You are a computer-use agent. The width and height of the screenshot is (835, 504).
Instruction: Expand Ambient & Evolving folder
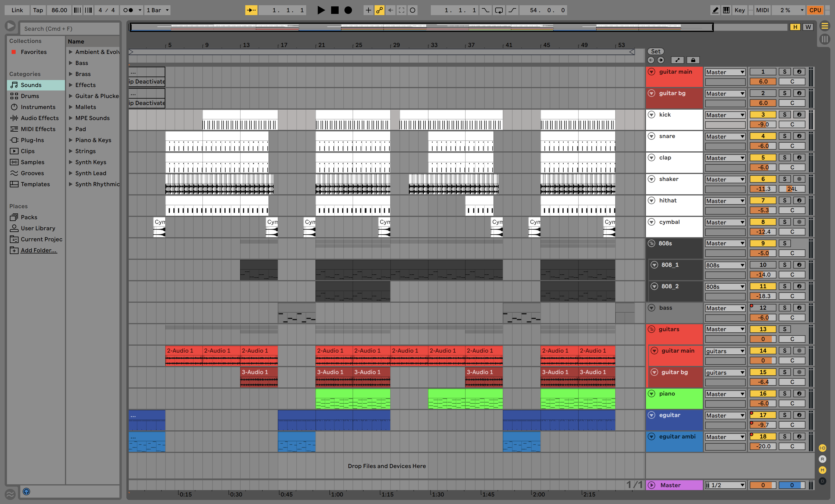[71, 52]
